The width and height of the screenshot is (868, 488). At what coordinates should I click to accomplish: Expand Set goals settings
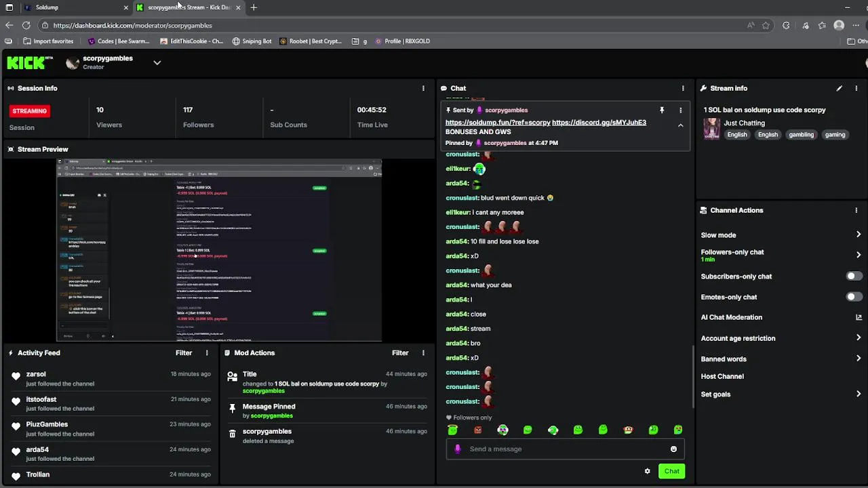click(859, 394)
